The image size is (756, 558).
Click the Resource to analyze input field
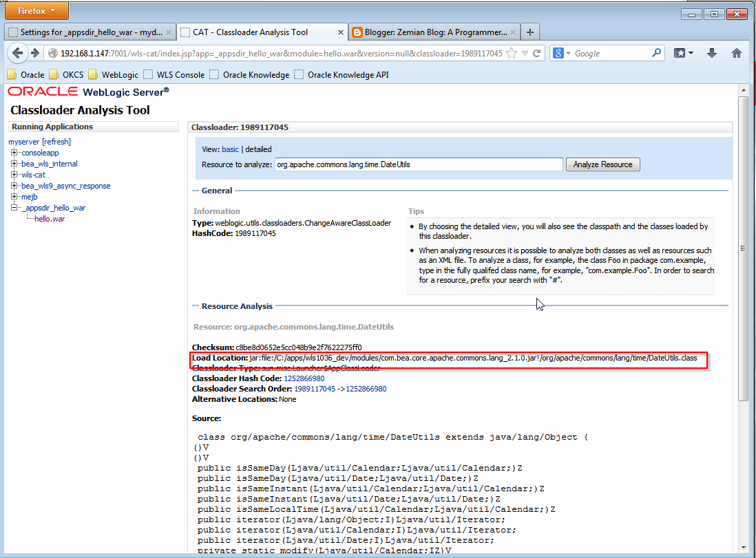point(419,164)
